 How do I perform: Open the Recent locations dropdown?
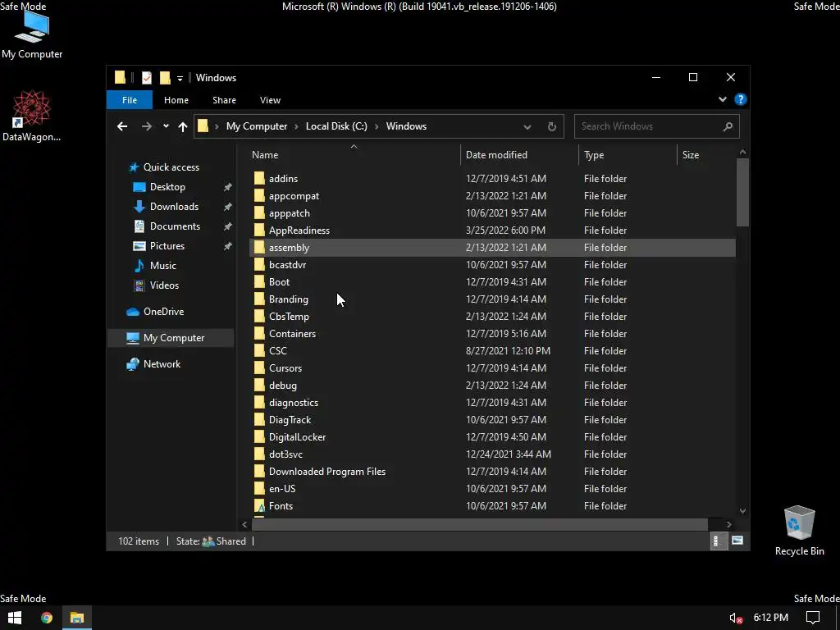[x=166, y=126]
